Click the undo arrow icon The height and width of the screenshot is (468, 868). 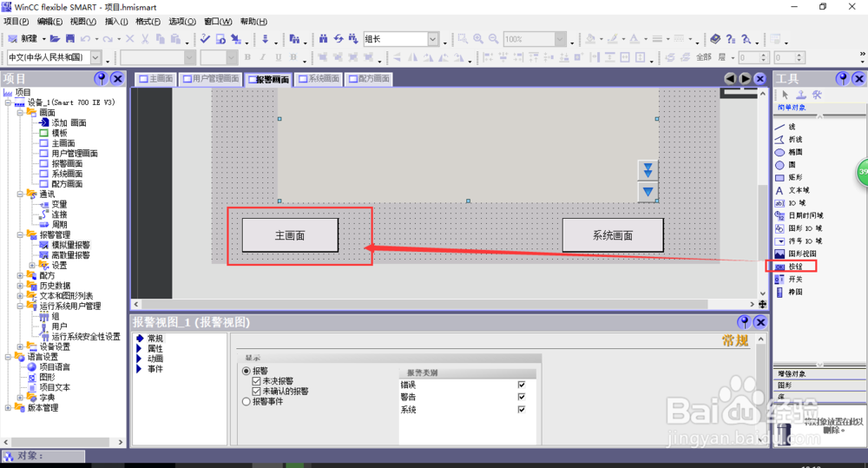85,39
